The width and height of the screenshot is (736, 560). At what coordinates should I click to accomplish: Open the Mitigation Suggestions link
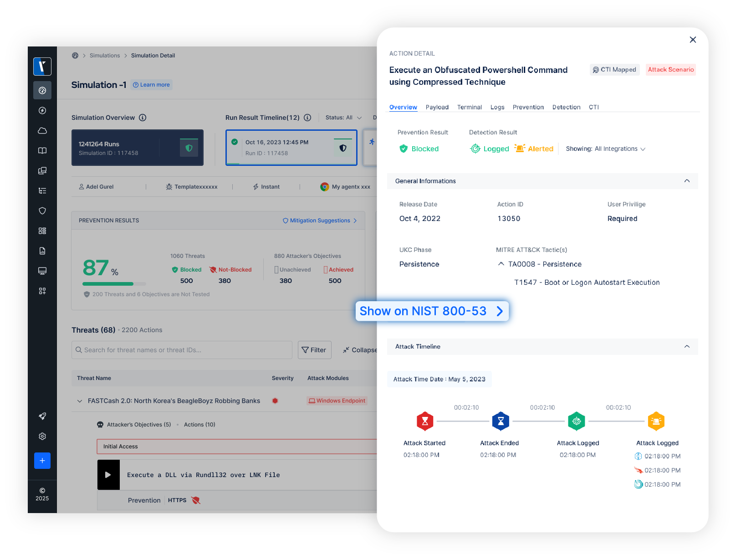click(320, 221)
